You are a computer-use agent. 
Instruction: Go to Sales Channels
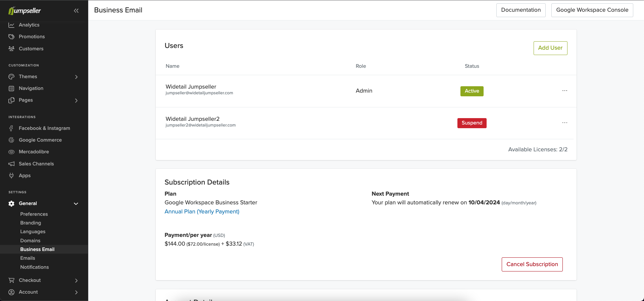[x=36, y=164]
